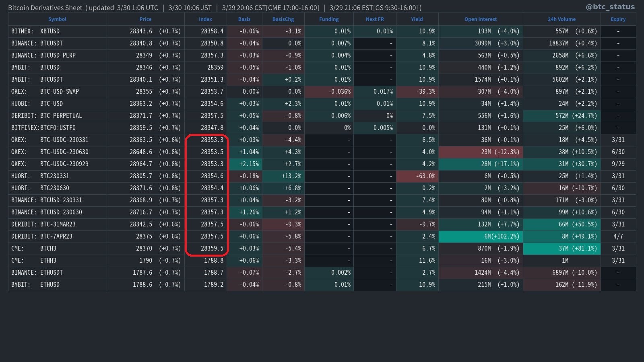The width and height of the screenshot is (644, 362).
Task: Click the -9.3% BasisChg cell
Action: [283, 224]
